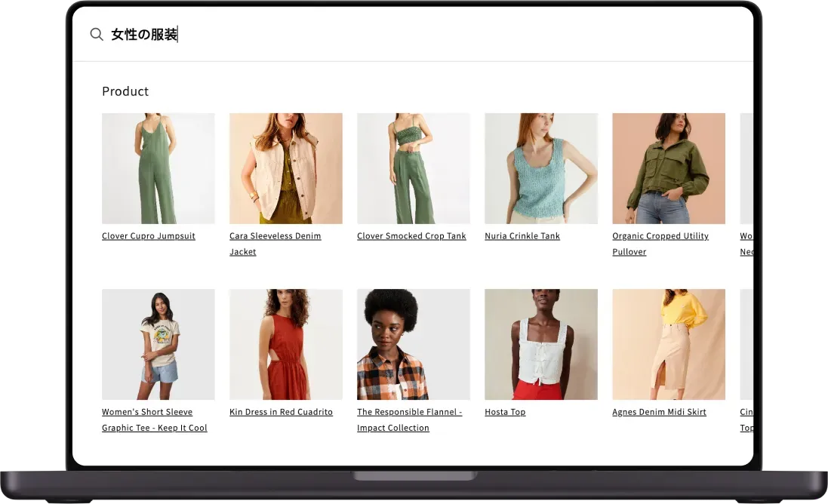
Task: Click the Product section heading
Action: click(125, 91)
